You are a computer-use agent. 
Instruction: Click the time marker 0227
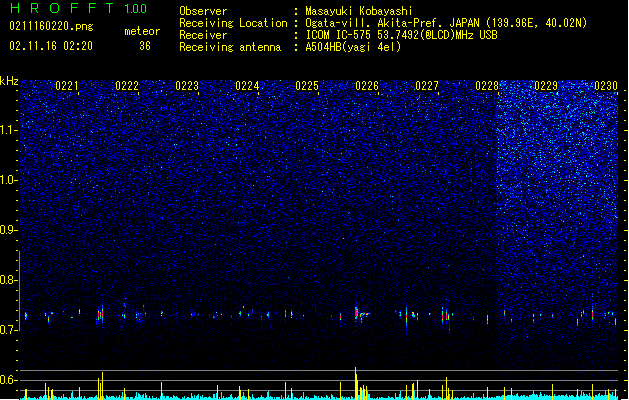pos(427,86)
